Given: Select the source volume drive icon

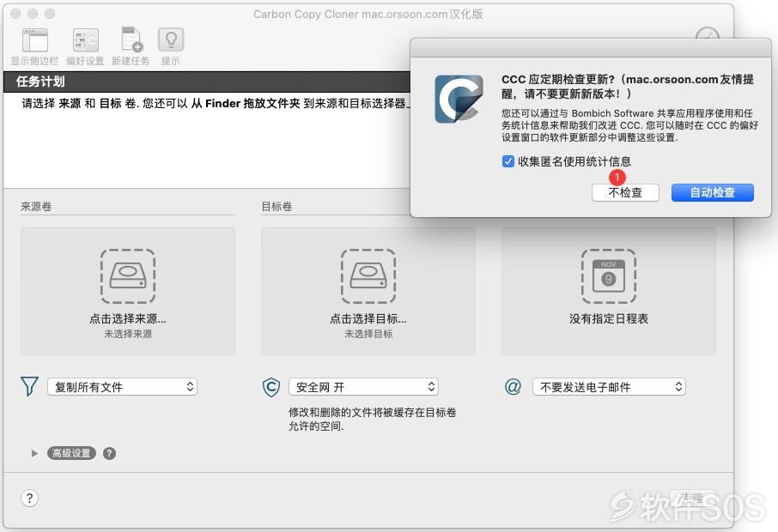Looking at the screenshot, I should coord(128,276).
